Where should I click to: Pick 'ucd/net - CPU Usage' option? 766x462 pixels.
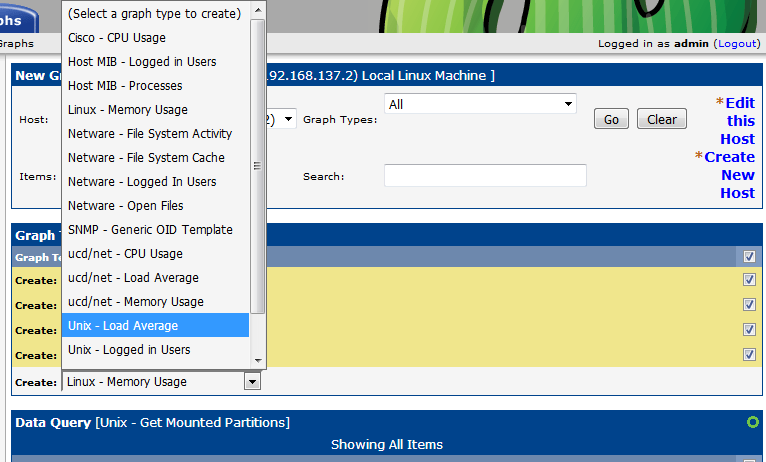(155, 253)
